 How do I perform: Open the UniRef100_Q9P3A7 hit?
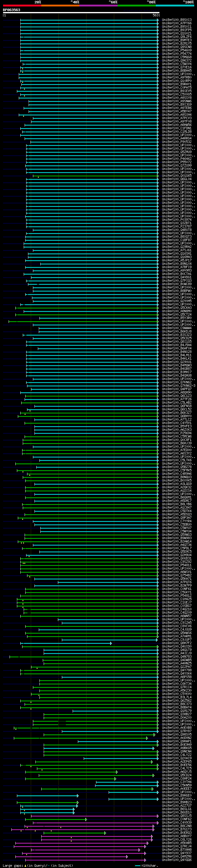[x=176, y=518]
